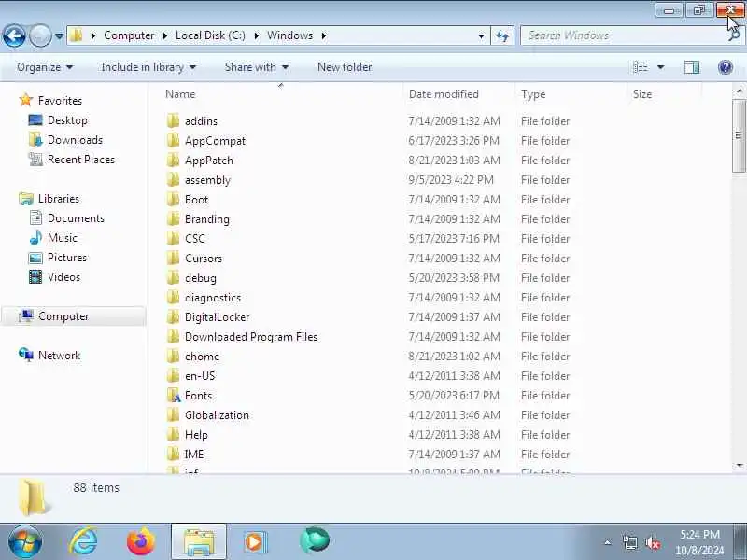Launch Firefox from the taskbar
The width and height of the screenshot is (747, 560).
click(x=141, y=541)
